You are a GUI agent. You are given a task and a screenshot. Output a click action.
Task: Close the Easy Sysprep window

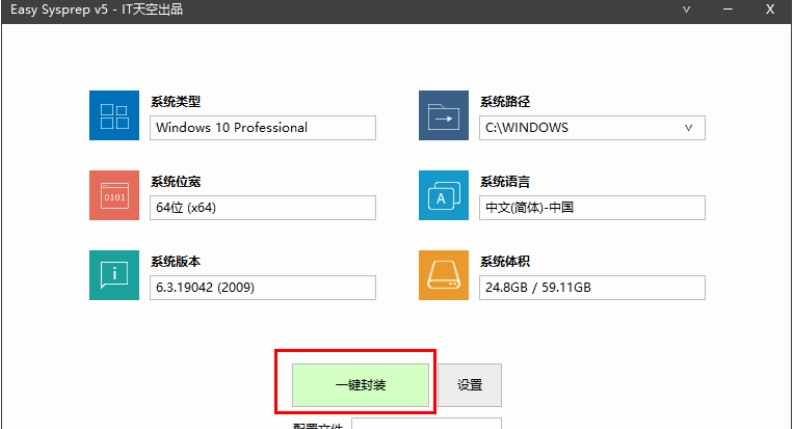tap(770, 10)
